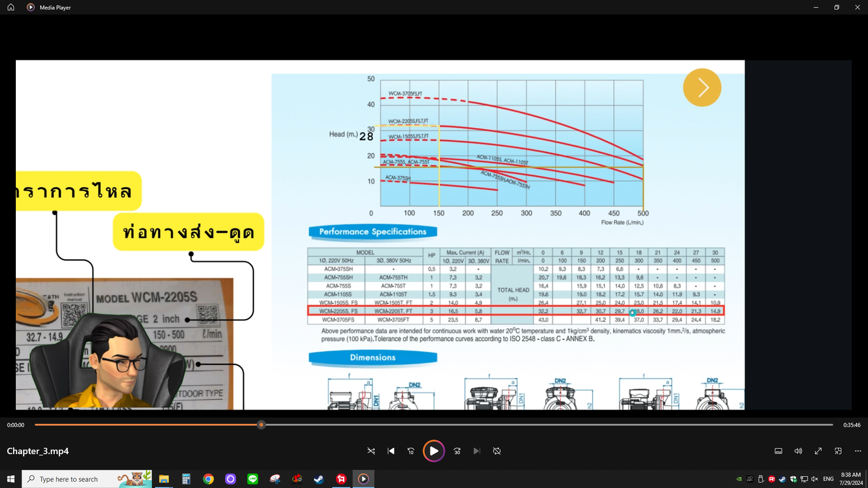Skip forward 30 seconds
Image resolution: width=868 pixels, height=488 pixels.
coord(457,451)
